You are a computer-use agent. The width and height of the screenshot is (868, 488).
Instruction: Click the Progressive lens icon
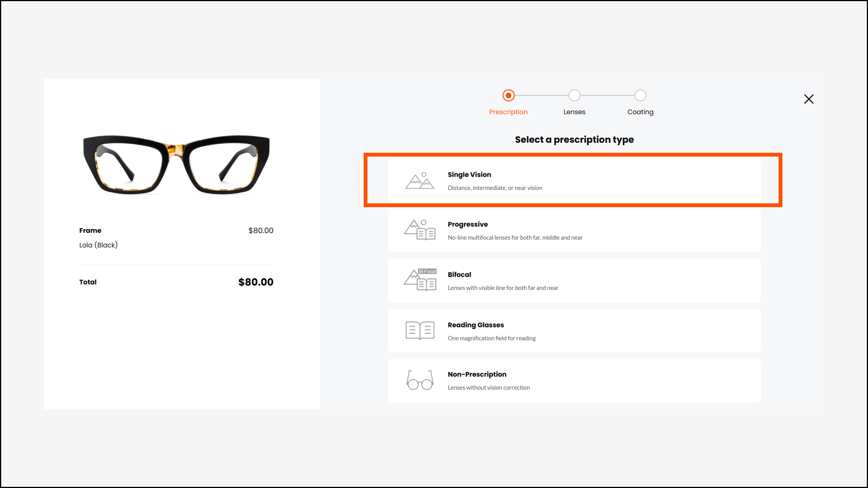pos(420,230)
